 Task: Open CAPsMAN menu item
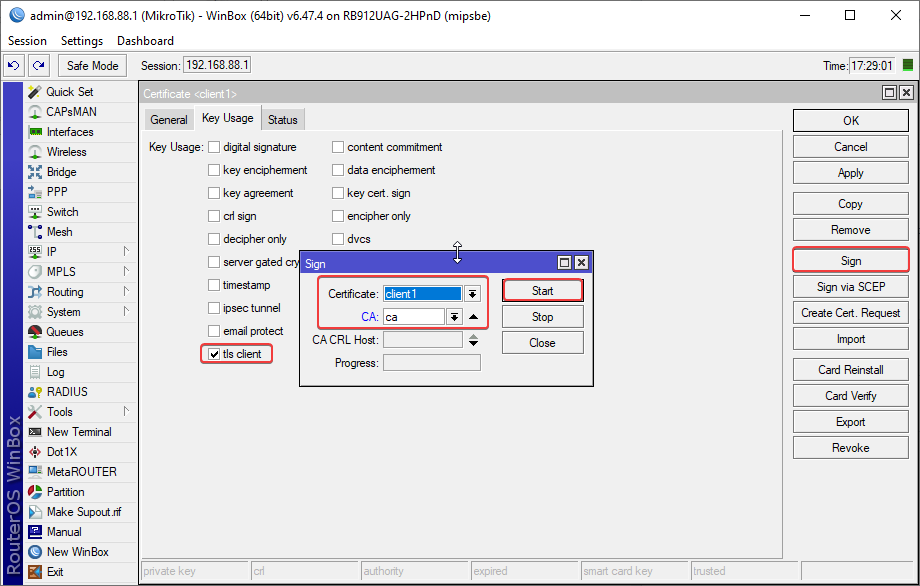71,112
